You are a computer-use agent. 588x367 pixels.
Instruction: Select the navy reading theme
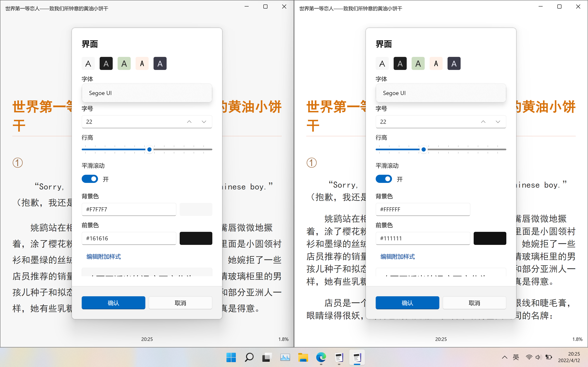coord(160,63)
